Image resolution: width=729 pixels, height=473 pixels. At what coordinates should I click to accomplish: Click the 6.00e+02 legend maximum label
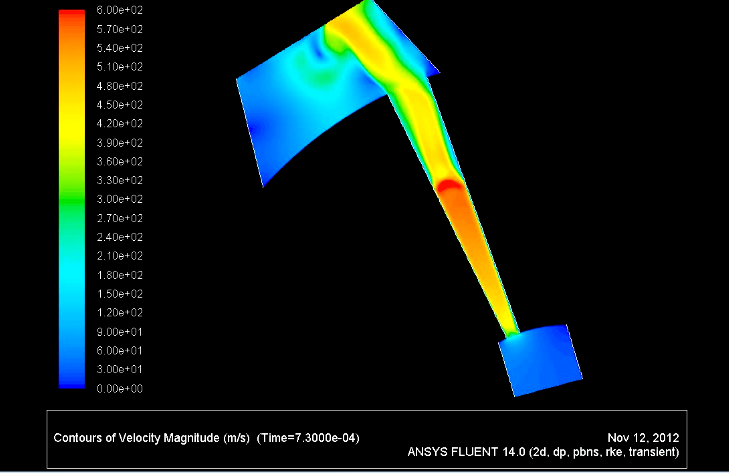[x=119, y=10]
